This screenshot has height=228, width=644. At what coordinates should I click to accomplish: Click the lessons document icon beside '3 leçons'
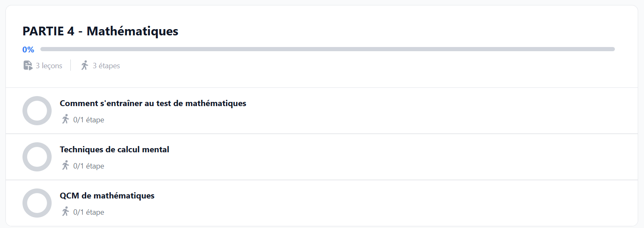point(28,65)
